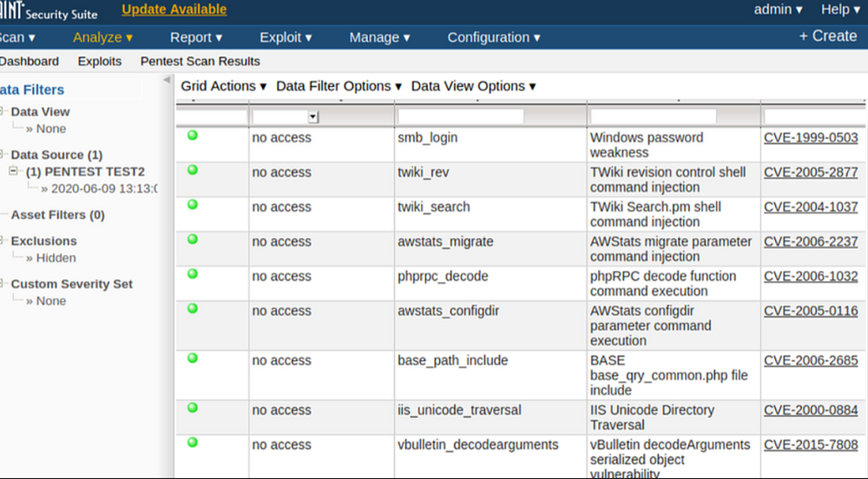Image resolution: width=868 pixels, height=479 pixels.
Task: Click the Update Available link
Action: (x=174, y=10)
